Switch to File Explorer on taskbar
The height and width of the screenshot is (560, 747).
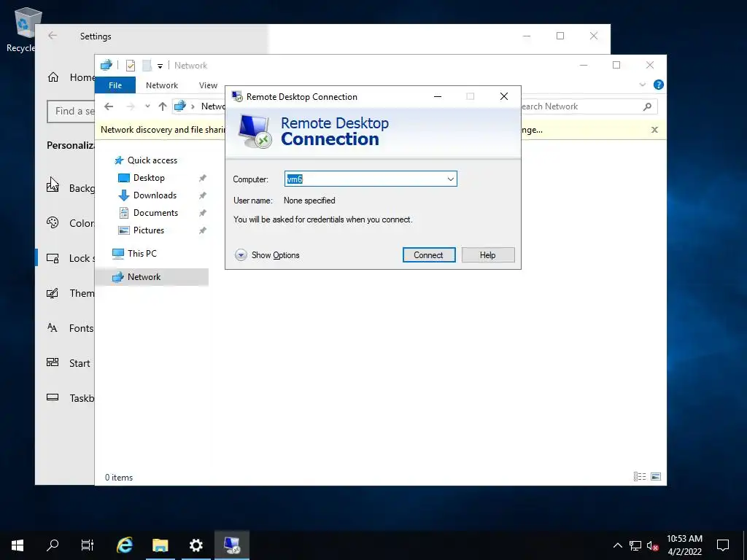[160, 545]
